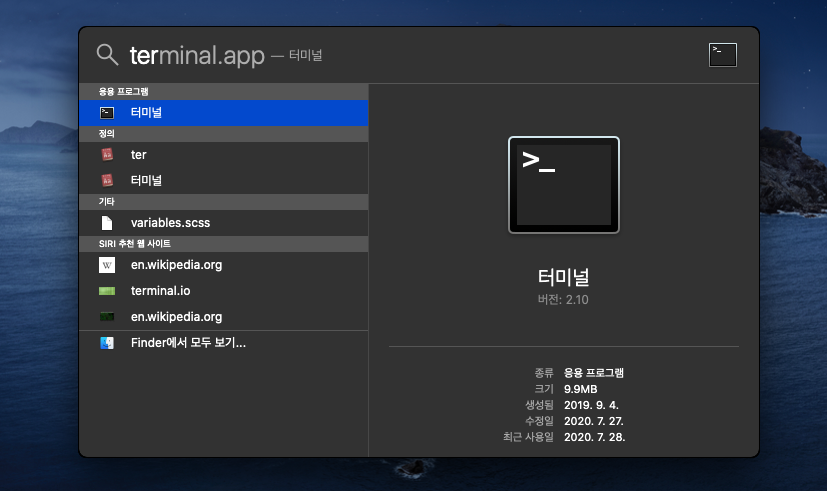Open the last en.wikipedia.org suggestion
This screenshot has height=491, width=827.
[224, 317]
